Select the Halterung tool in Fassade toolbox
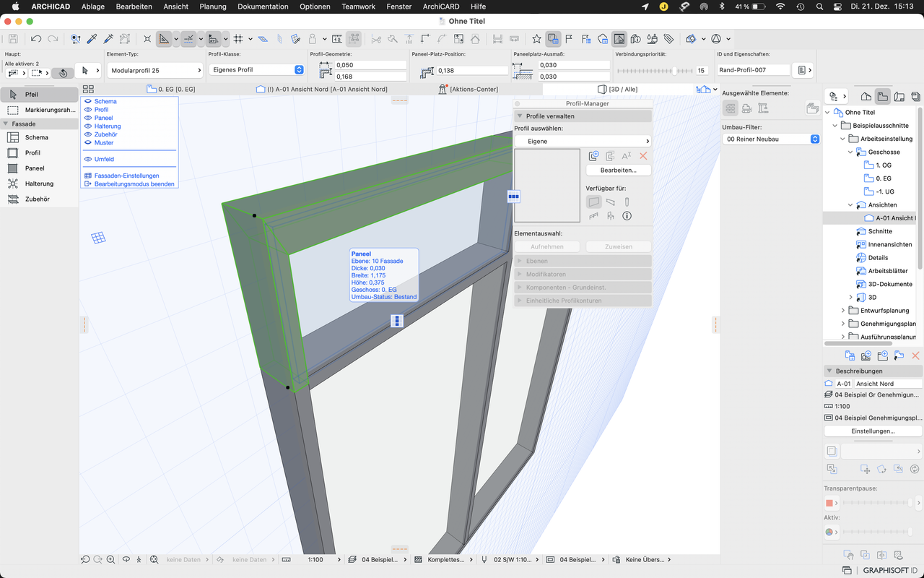This screenshot has width=924, height=578. (x=39, y=184)
